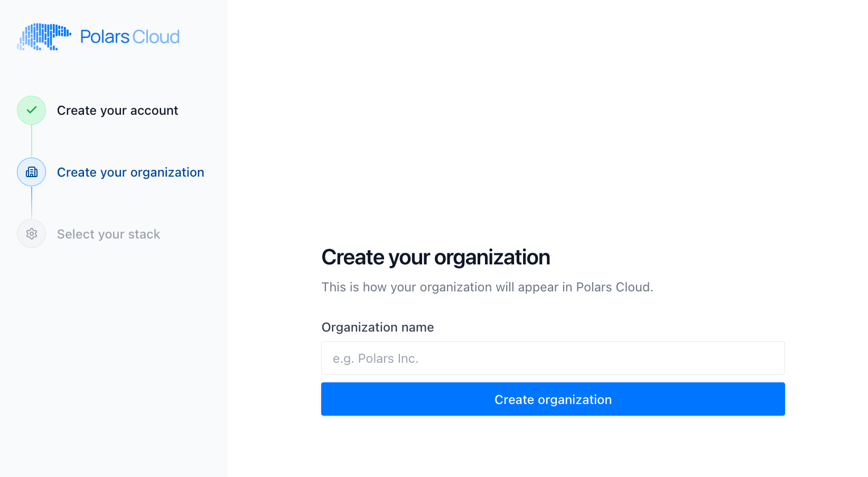
Task: Select the 'Select your stack' step label
Action: pyautogui.click(x=108, y=234)
